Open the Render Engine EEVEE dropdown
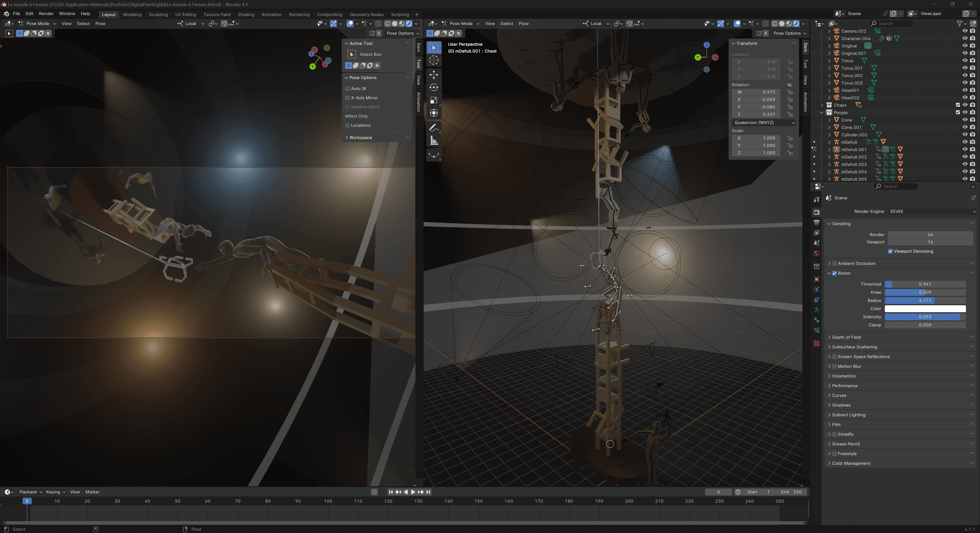This screenshot has width=980, height=533. (932, 212)
